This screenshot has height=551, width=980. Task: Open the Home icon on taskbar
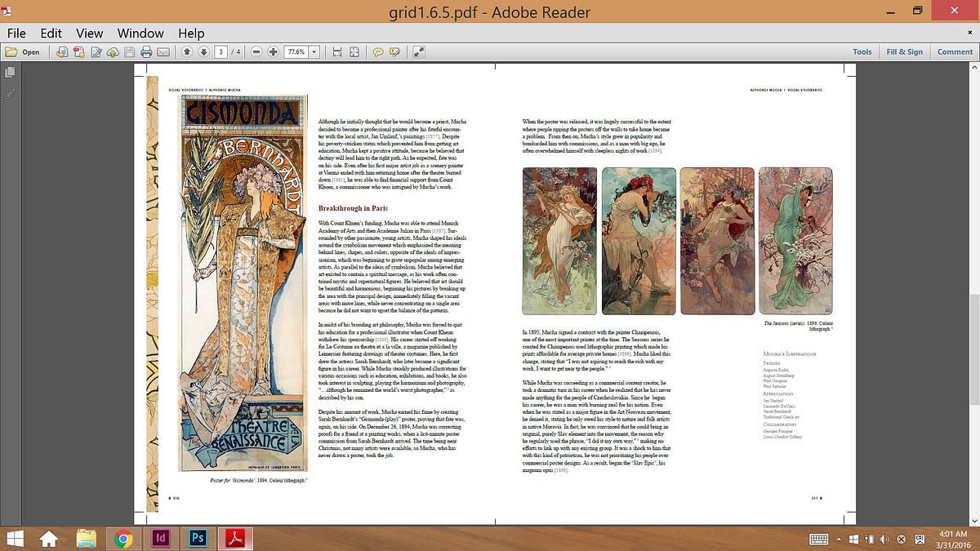coord(49,539)
